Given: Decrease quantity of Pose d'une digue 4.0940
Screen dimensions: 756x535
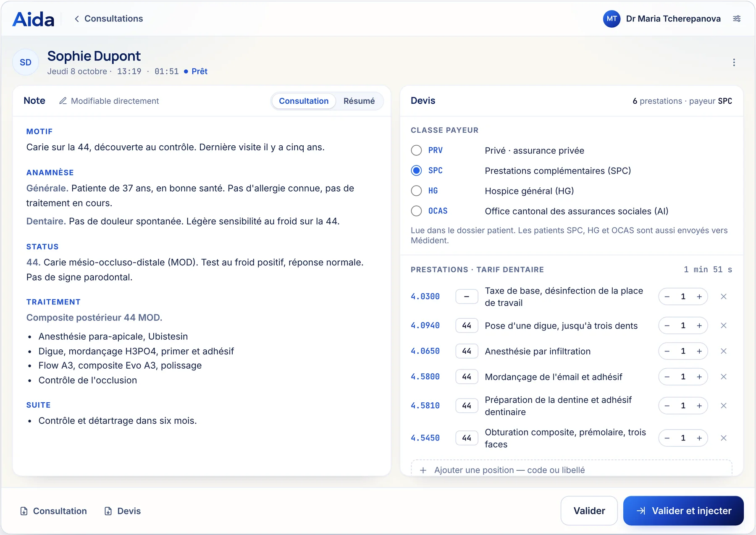Looking at the screenshot, I should point(667,325).
